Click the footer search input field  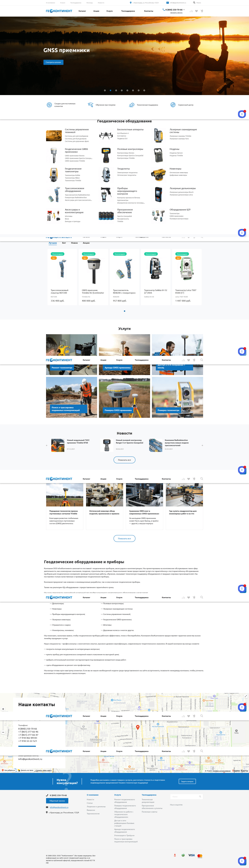[187, 797]
